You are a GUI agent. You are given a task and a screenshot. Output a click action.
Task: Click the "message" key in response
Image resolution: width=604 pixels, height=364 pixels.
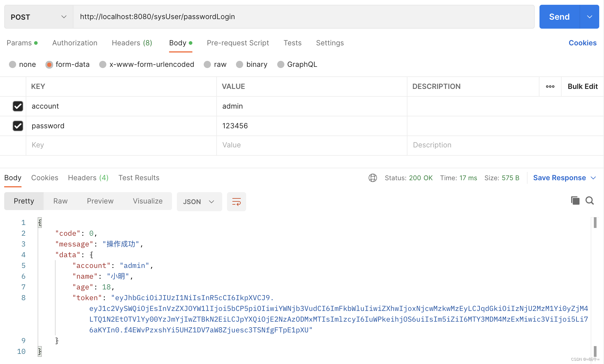coord(74,244)
